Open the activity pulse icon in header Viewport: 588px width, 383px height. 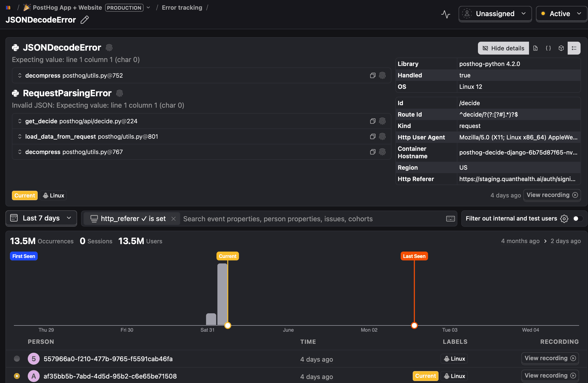pyautogui.click(x=445, y=14)
